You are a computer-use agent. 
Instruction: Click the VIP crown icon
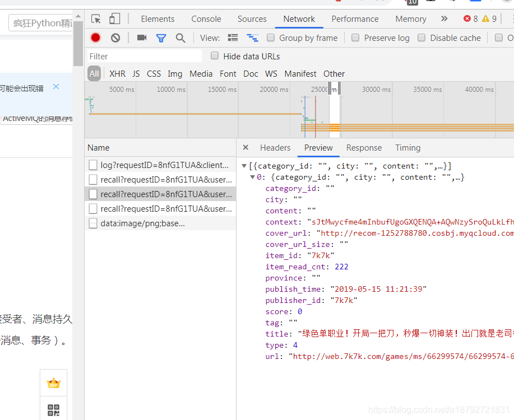tap(53, 382)
